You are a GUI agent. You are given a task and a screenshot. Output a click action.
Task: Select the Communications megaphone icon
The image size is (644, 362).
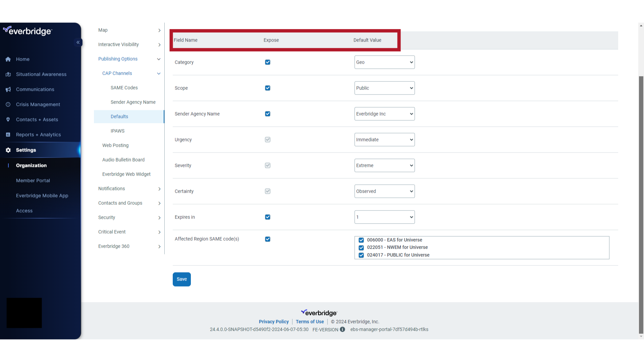tap(8, 89)
